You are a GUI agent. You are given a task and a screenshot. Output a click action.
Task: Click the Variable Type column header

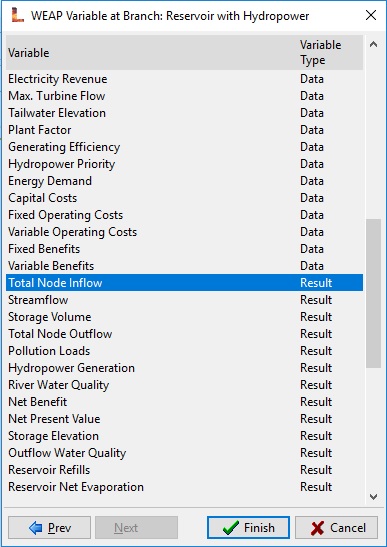(x=330, y=53)
